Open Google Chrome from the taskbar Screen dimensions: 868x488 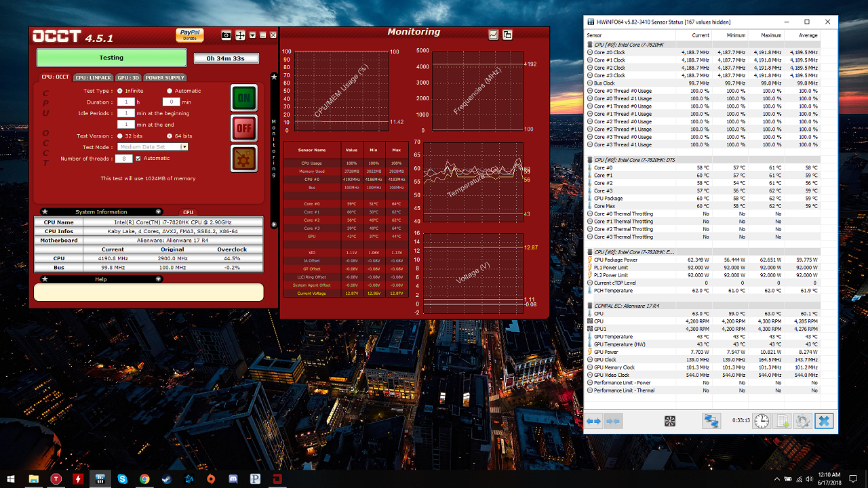tap(144, 479)
